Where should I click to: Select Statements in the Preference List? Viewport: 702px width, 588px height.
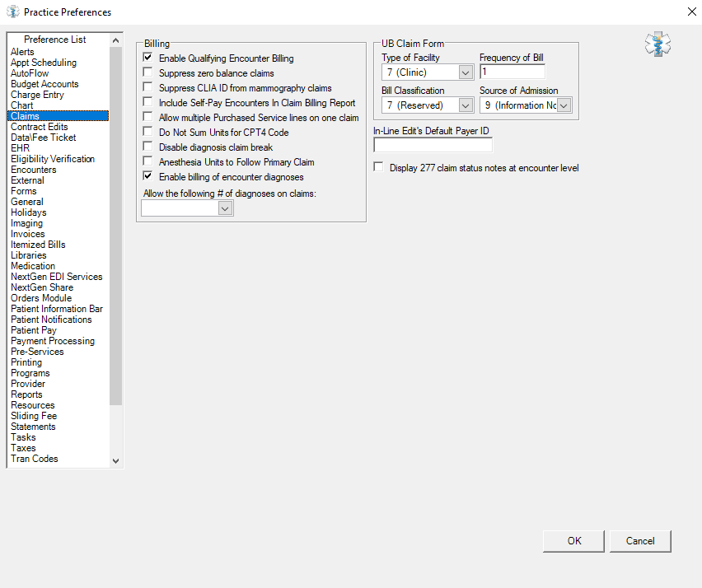point(33,427)
